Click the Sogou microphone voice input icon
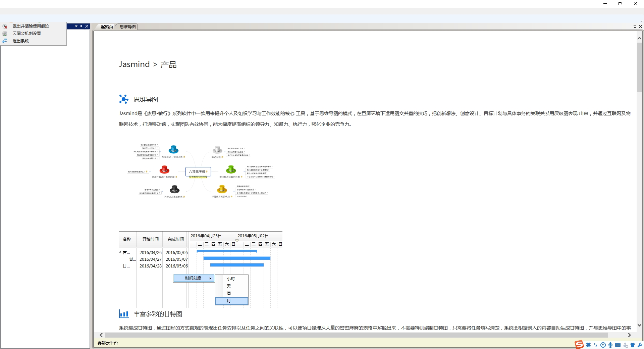The image size is (644, 349). click(x=610, y=345)
